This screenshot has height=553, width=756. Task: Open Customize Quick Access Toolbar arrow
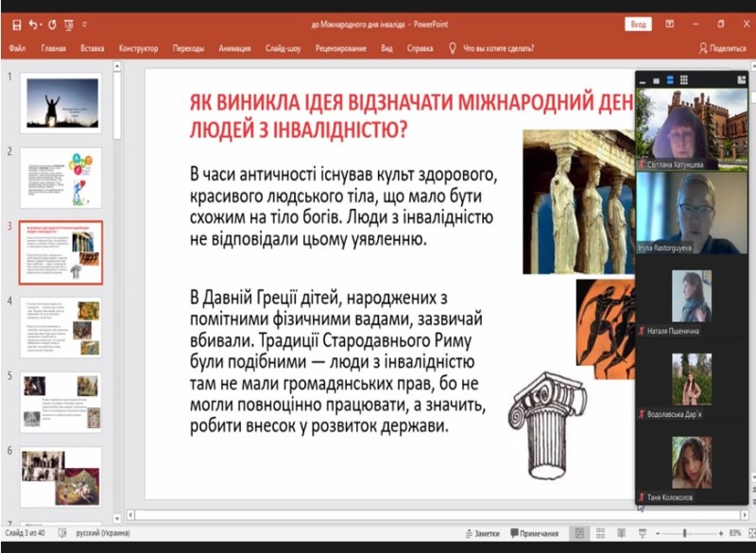[x=85, y=25]
